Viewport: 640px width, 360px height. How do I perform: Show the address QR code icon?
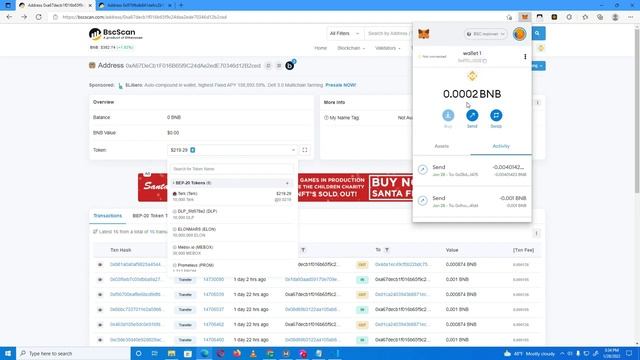click(279, 66)
